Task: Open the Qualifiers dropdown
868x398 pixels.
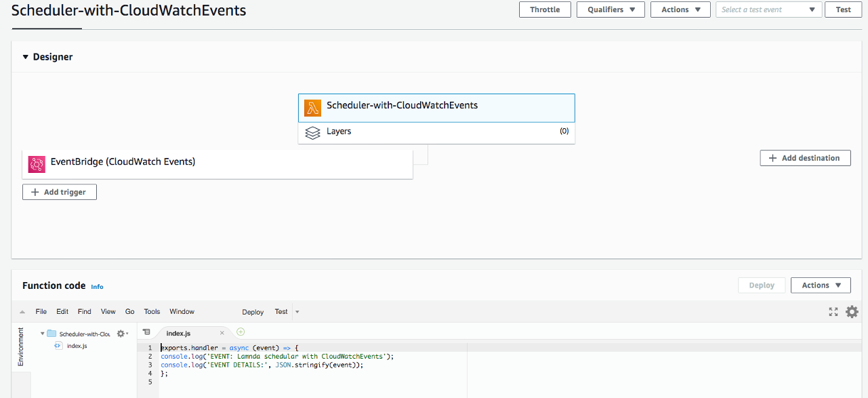Action: click(610, 9)
